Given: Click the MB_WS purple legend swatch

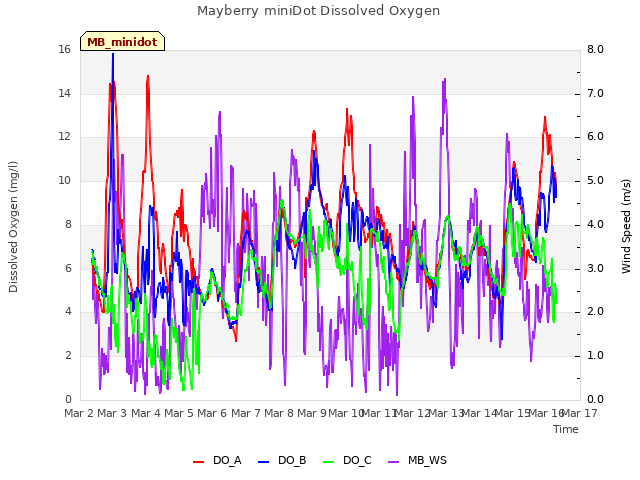Looking at the screenshot, I should [393, 462].
